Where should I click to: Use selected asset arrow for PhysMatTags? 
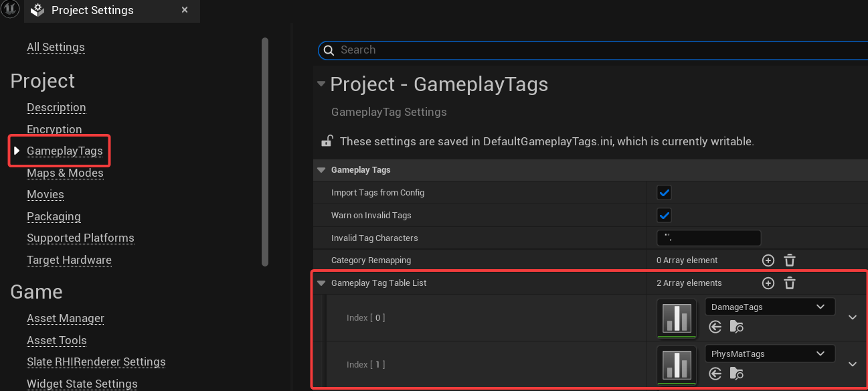pos(715,374)
